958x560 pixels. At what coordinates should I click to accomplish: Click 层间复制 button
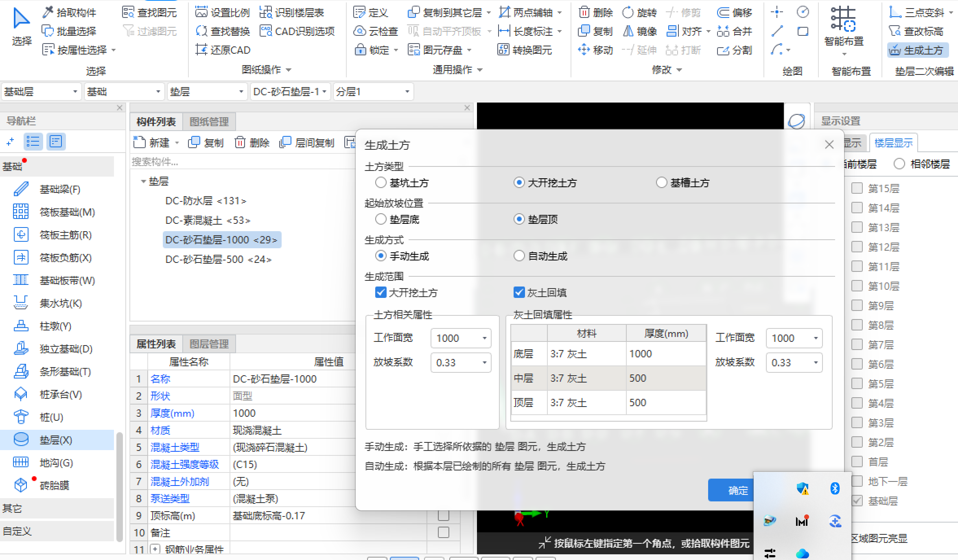(x=307, y=143)
